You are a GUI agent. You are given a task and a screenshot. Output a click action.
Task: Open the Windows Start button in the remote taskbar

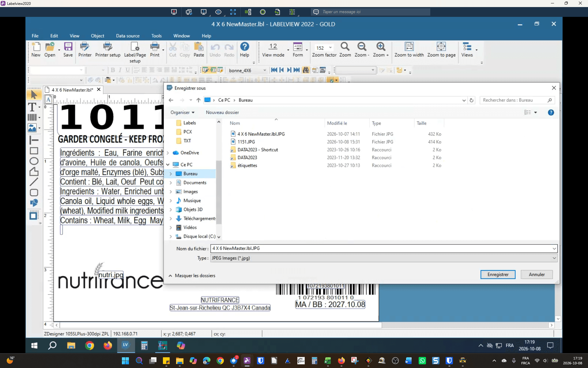pyautogui.click(x=34, y=345)
